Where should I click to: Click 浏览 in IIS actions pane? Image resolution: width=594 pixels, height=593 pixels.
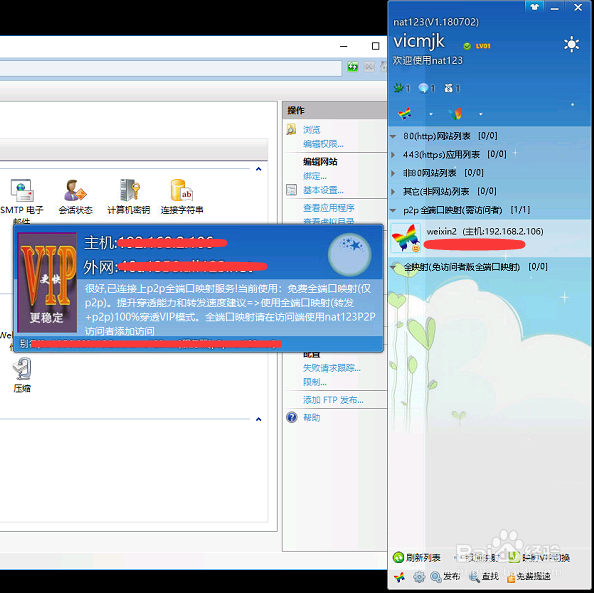(311, 130)
